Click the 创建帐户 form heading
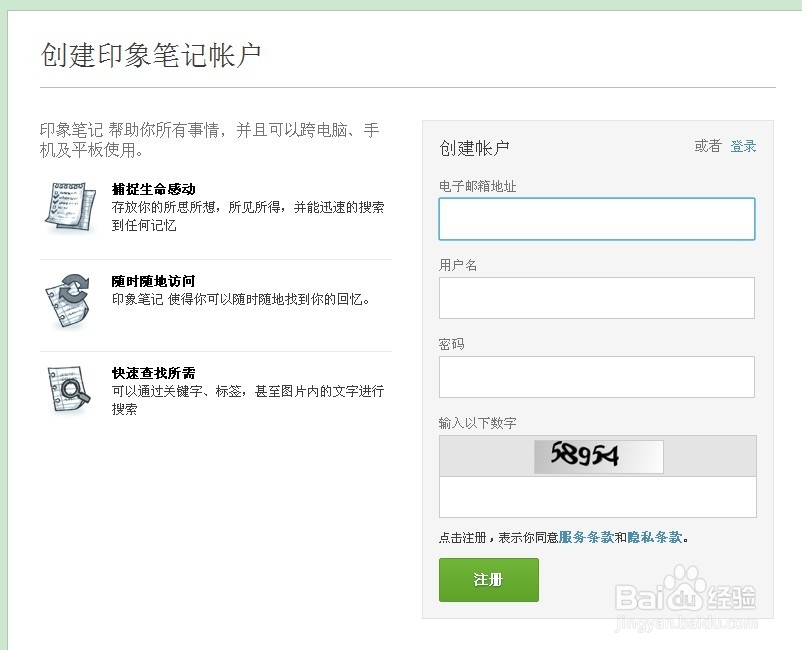 pos(474,148)
